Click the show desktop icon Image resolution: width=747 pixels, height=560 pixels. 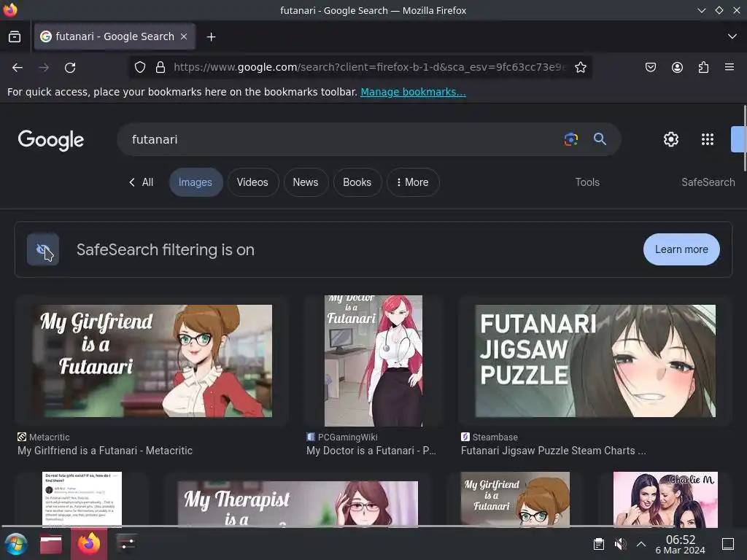tap(728, 544)
